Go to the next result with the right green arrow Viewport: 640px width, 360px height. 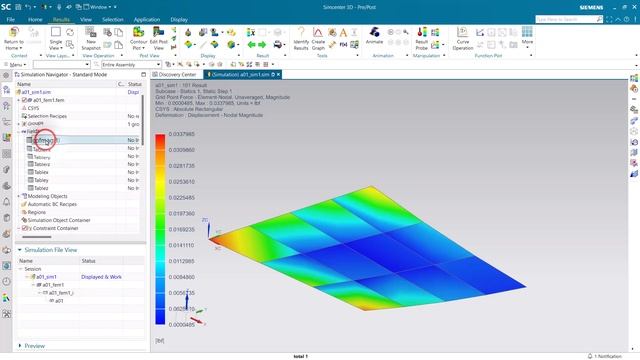[262, 44]
